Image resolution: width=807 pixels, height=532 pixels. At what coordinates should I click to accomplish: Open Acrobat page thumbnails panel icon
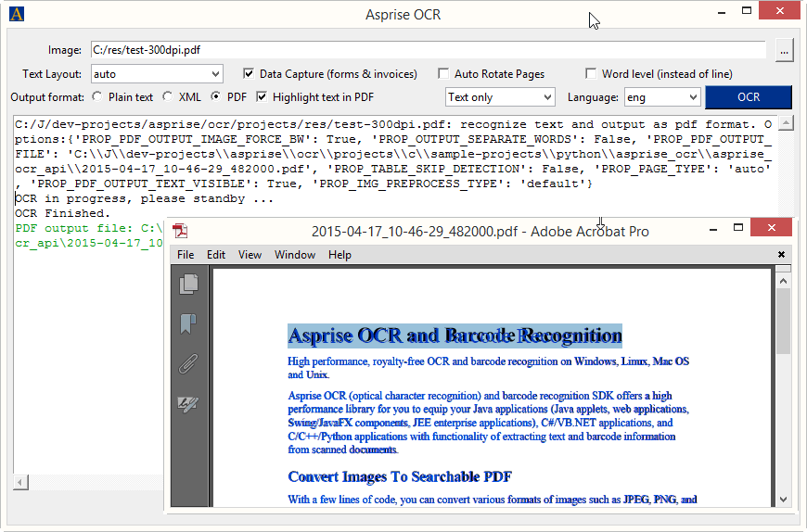point(188,285)
